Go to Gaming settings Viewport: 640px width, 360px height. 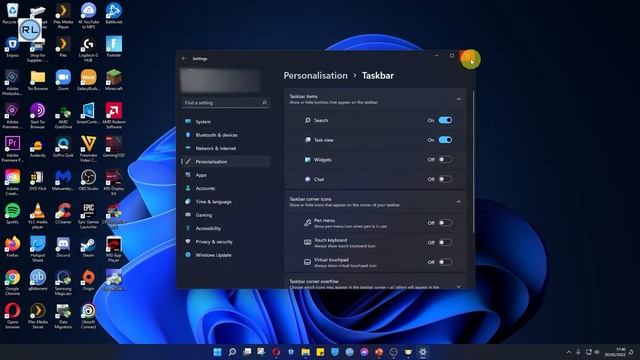point(226,215)
